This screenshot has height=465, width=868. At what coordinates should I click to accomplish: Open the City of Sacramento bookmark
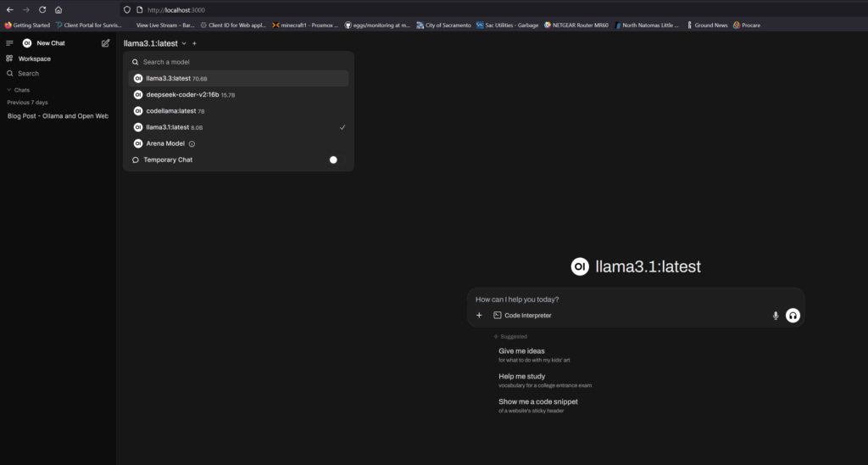pyautogui.click(x=444, y=25)
